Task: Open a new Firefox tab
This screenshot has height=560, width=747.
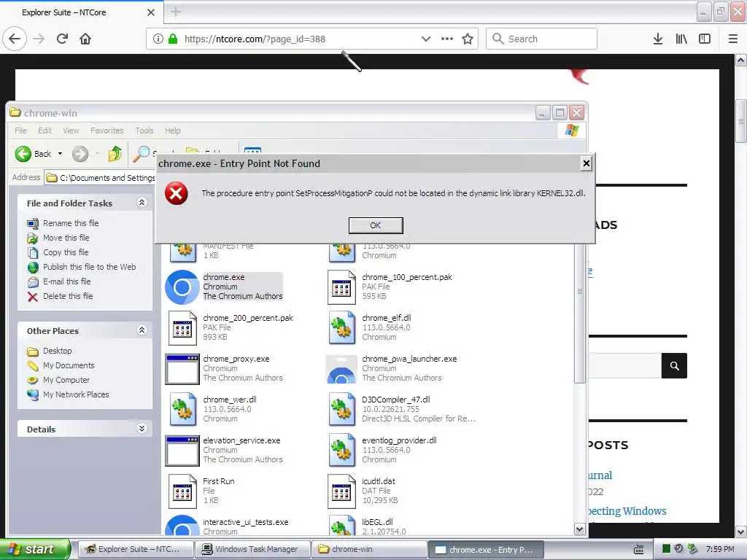Action: point(176,12)
